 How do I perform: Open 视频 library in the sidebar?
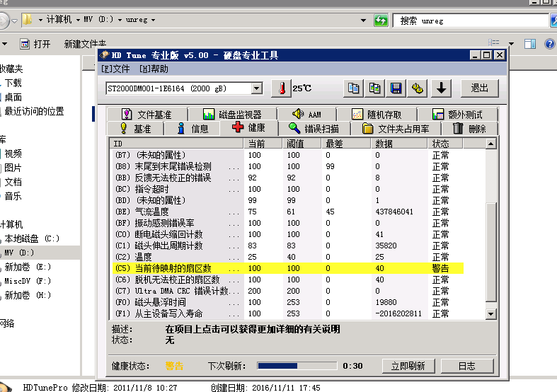coord(13,154)
